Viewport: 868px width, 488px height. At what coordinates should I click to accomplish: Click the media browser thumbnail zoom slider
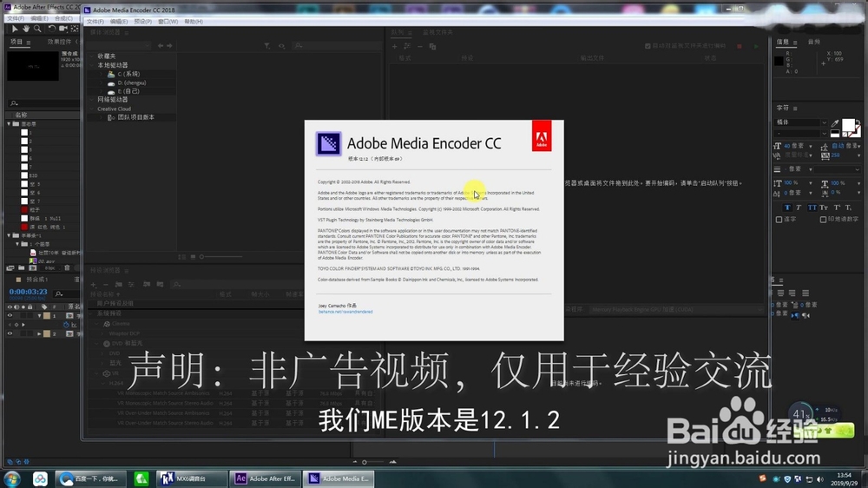pyautogui.click(x=221, y=257)
